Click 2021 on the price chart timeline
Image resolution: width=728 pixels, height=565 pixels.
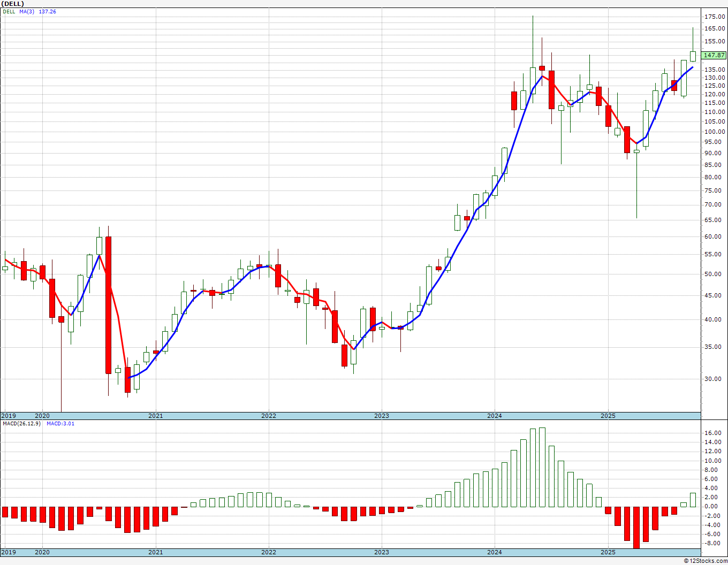[155, 416]
